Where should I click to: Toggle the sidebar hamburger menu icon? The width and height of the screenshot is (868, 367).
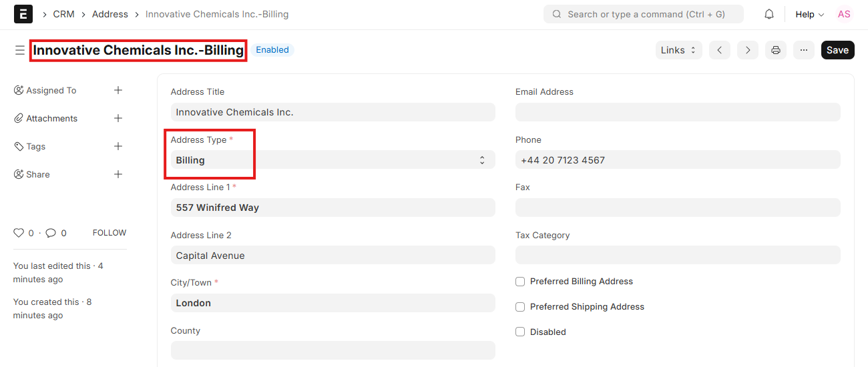coord(20,50)
